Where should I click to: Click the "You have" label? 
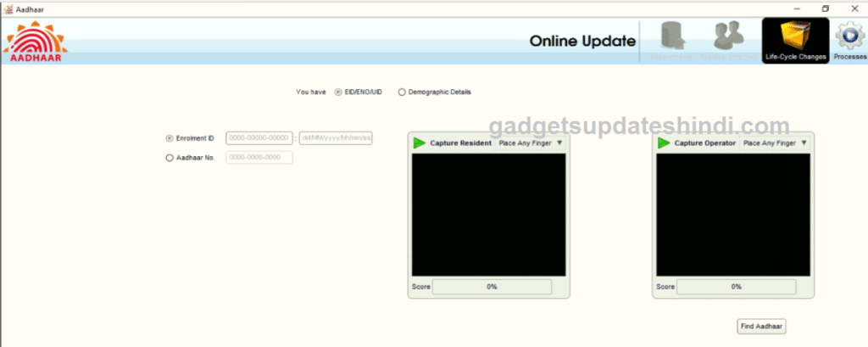coord(311,92)
